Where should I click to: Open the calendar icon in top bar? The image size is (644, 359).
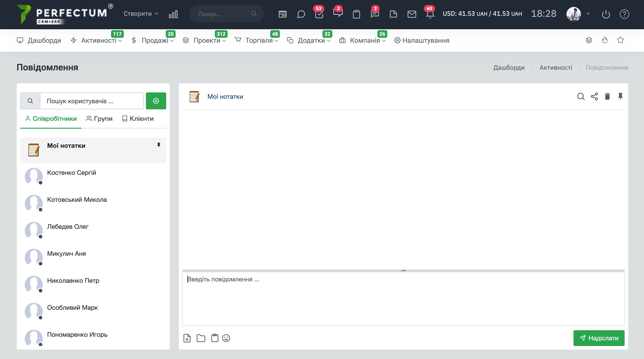pos(283,14)
